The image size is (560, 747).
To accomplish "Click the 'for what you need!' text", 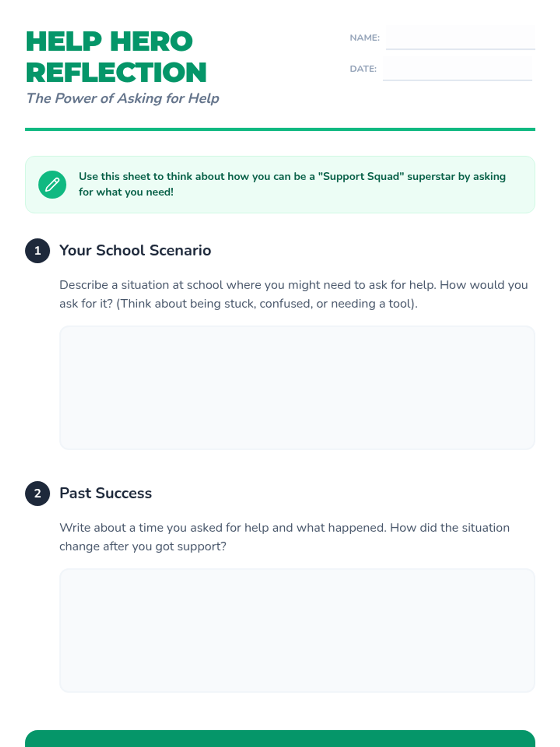I will [x=126, y=192].
